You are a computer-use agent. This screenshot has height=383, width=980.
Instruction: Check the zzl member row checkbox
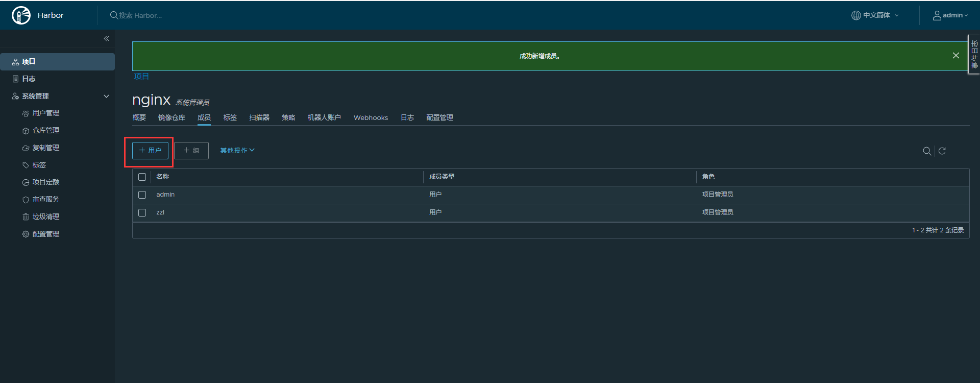coord(142,212)
